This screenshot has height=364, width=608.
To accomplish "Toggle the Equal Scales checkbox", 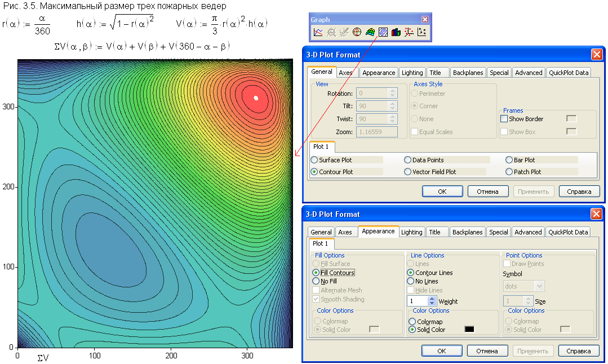I will (x=415, y=132).
